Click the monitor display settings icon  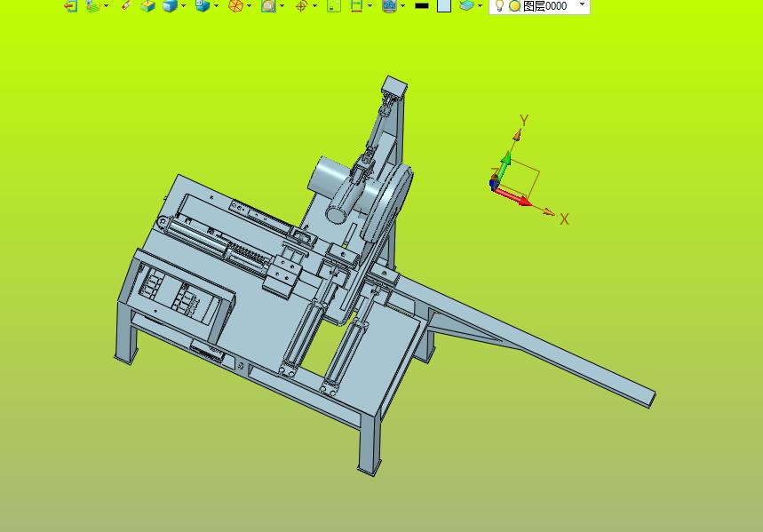[389, 6]
